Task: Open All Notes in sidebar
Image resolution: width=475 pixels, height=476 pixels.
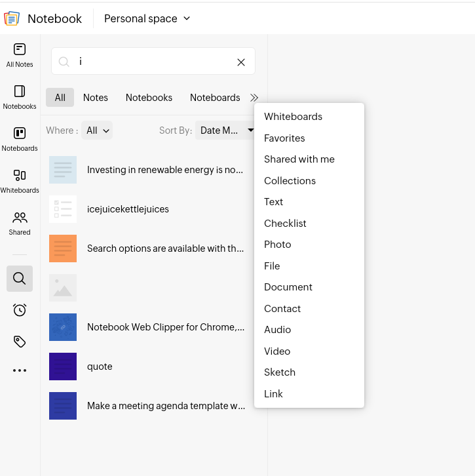Action: pyautogui.click(x=20, y=55)
